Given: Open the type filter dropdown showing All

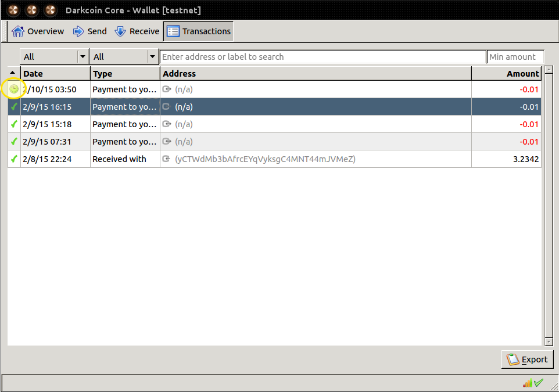Looking at the screenshot, I should click(124, 57).
